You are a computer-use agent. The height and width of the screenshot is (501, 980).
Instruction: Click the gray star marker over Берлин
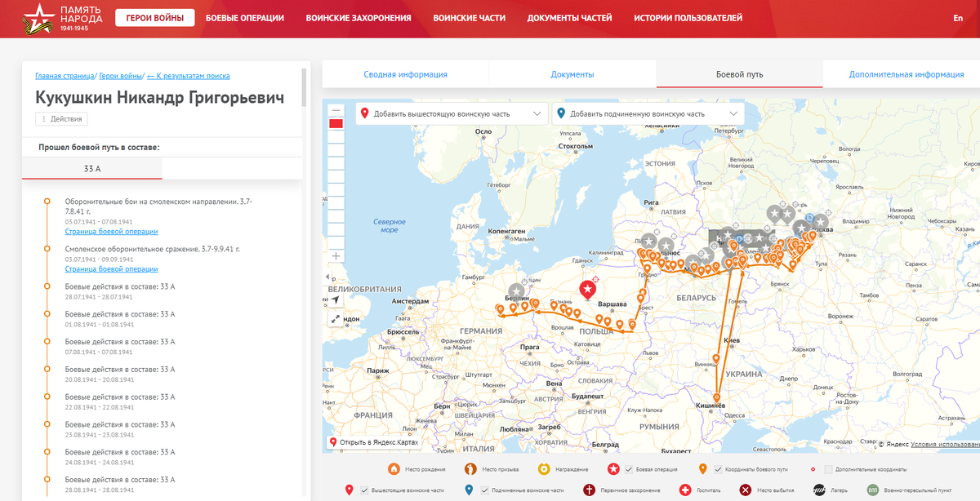click(516, 291)
